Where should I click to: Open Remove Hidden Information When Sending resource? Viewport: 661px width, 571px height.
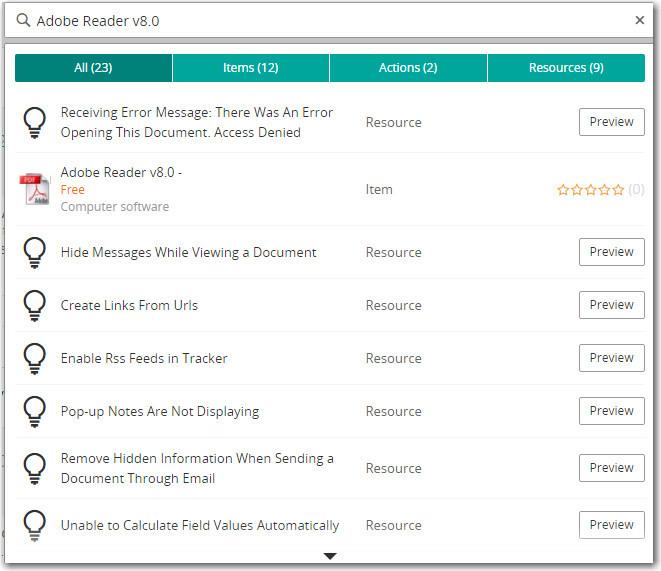[197, 468]
